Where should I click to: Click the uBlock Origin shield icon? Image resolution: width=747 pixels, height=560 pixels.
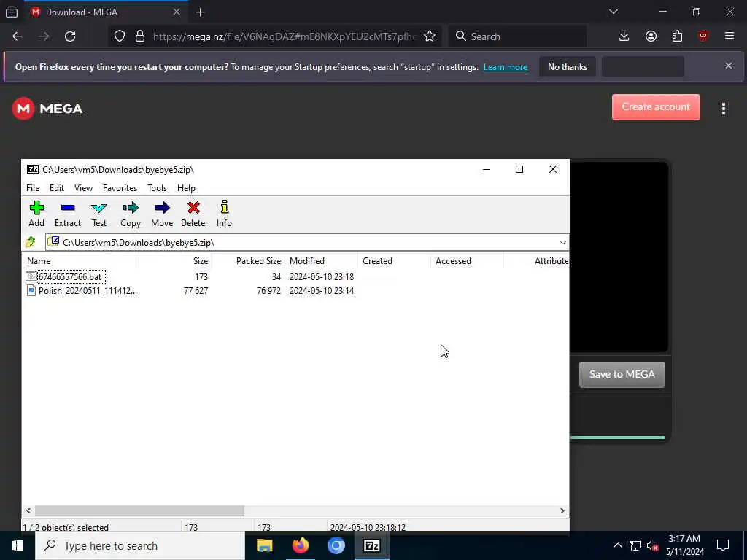703,36
